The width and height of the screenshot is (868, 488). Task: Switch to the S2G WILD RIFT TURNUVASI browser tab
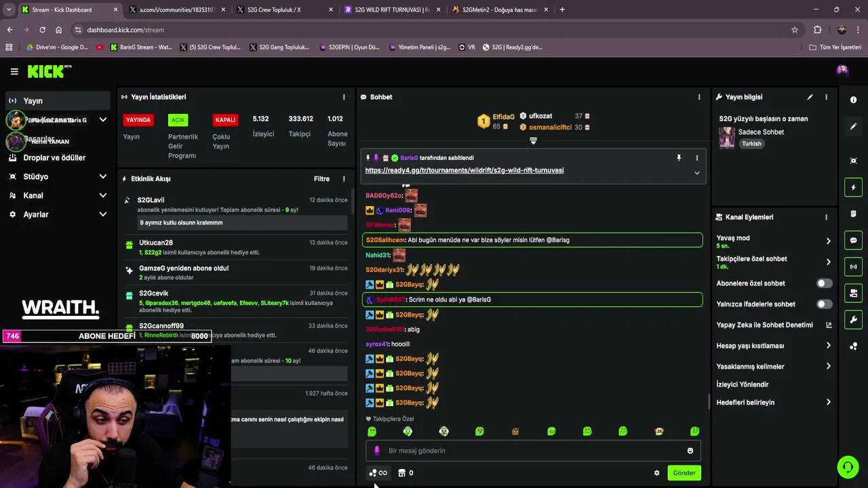pyautogui.click(x=392, y=9)
